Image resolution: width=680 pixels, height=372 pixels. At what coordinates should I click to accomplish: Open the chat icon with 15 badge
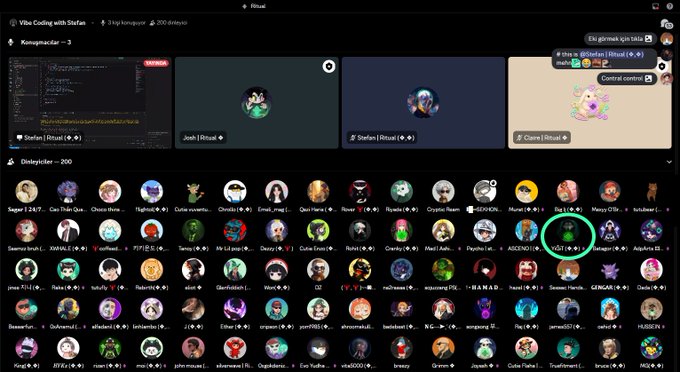[x=666, y=23]
